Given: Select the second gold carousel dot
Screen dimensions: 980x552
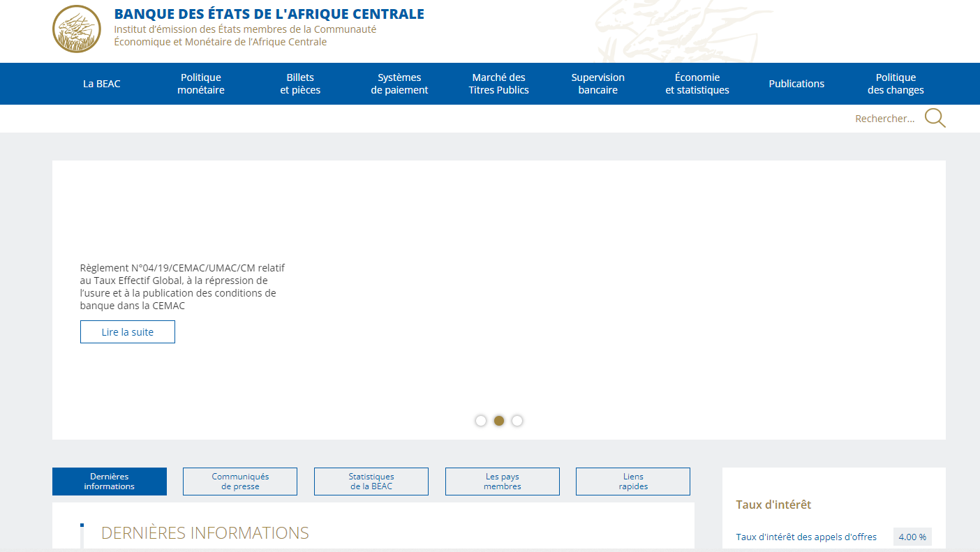Looking at the screenshot, I should click(x=499, y=421).
